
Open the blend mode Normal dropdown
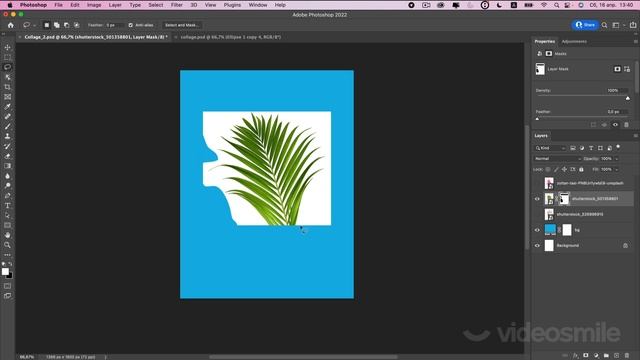click(557, 159)
